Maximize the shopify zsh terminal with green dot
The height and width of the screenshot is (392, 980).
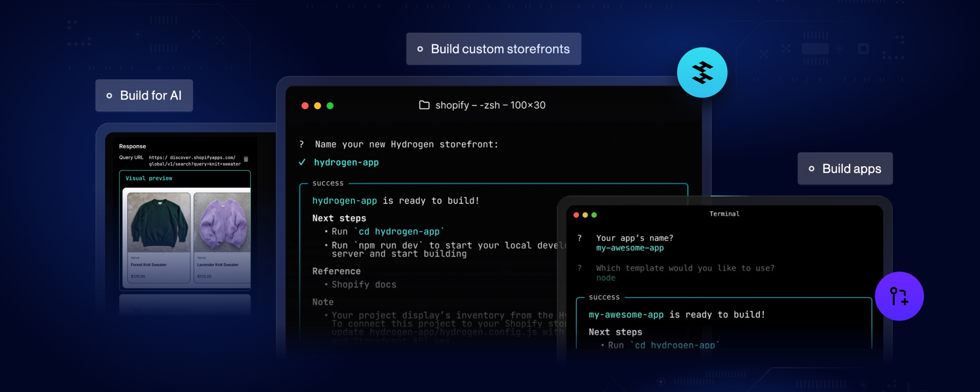[330, 106]
